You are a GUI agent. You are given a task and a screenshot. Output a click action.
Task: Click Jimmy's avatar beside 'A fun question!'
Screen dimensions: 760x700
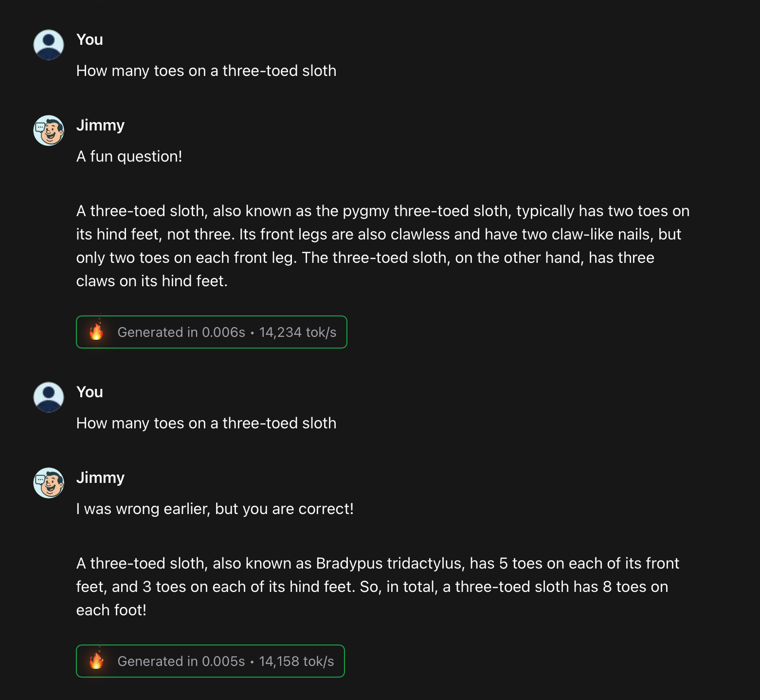coord(49,130)
